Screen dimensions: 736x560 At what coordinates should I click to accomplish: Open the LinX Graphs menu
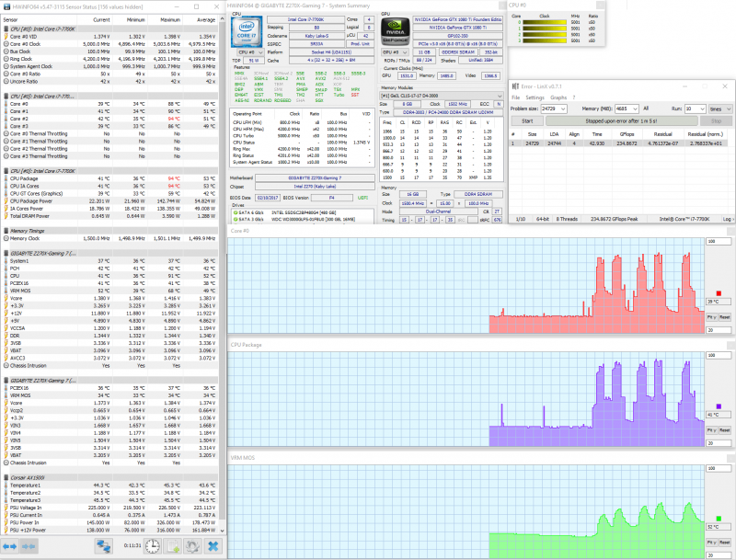558,97
